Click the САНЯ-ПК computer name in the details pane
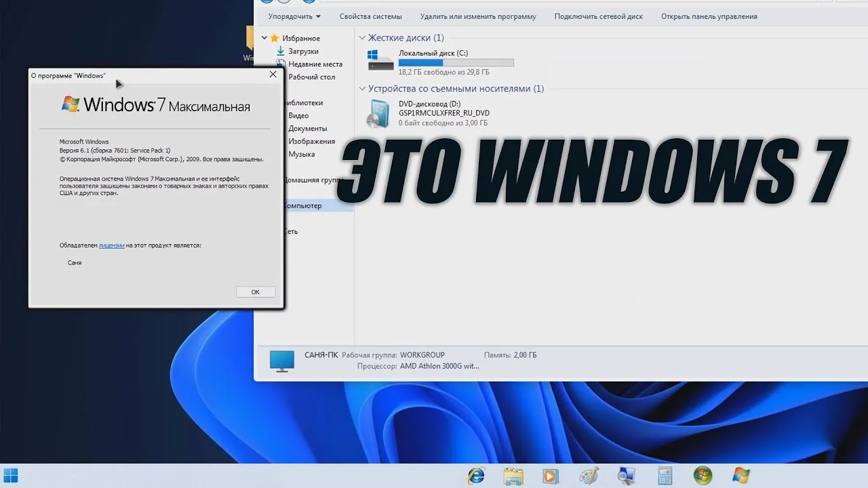Viewport: 868px width, 488px height. point(321,355)
